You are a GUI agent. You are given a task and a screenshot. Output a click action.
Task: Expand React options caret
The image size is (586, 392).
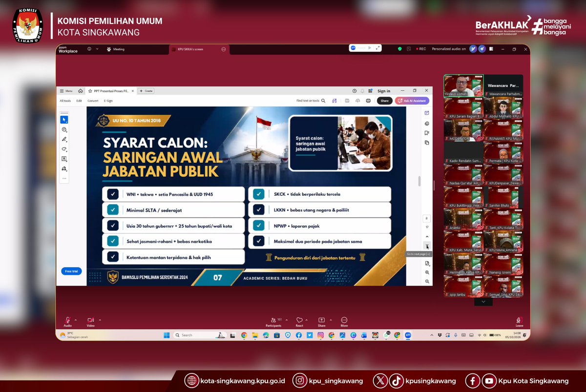[x=307, y=320]
